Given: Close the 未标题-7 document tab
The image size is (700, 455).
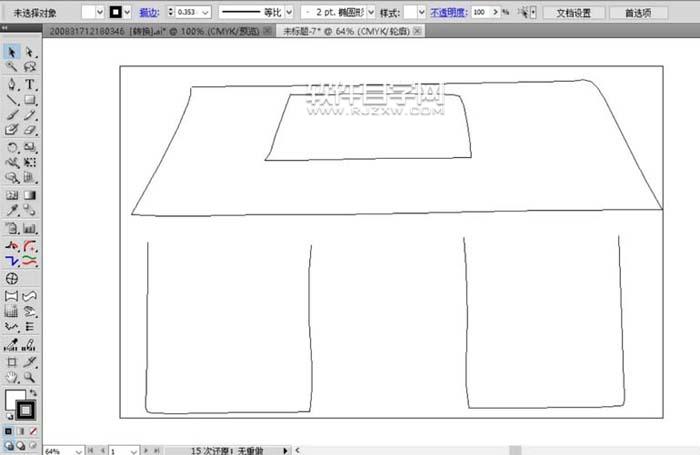Looking at the screenshot, I should pos(417,31).
